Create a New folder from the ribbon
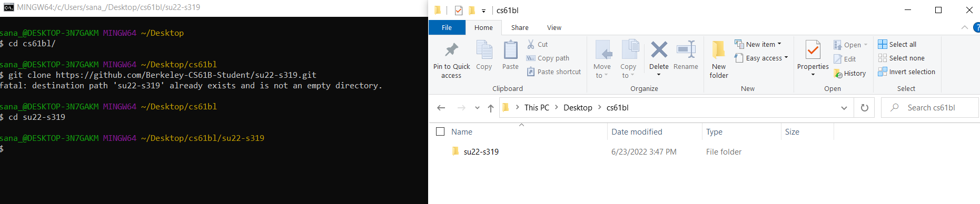Screen dimensions: 980x204 point(719,59)
